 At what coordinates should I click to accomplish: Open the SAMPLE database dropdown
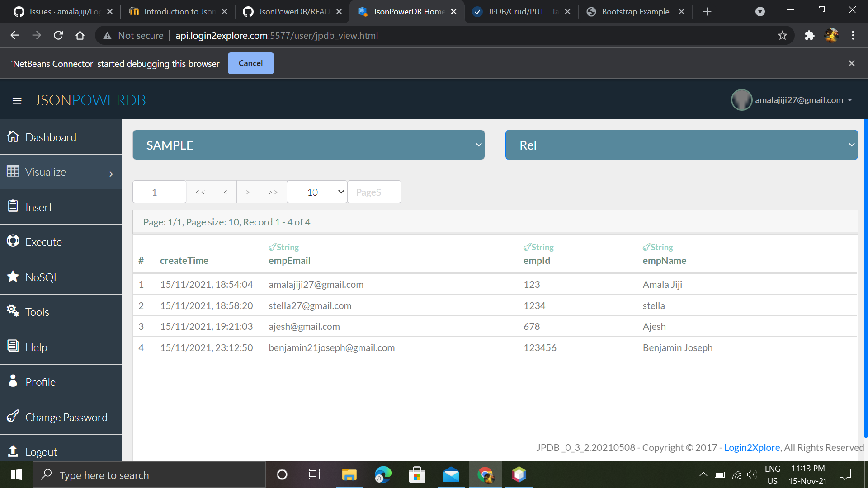tap(309, 145)
